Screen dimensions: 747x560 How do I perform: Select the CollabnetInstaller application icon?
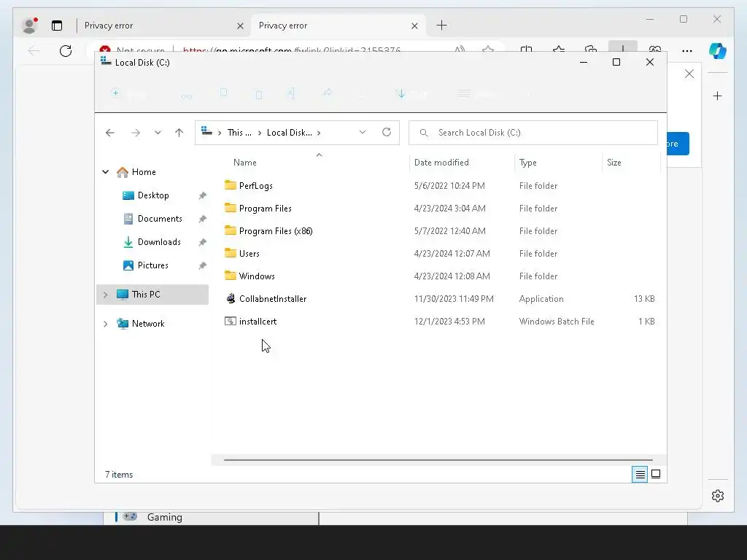click(231, 298)
